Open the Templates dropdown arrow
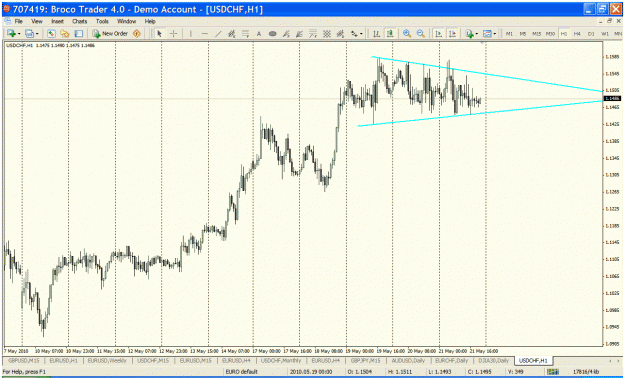The height and width of the screenshot is (378, 625). pyautogui.click(x=495, y=34)
